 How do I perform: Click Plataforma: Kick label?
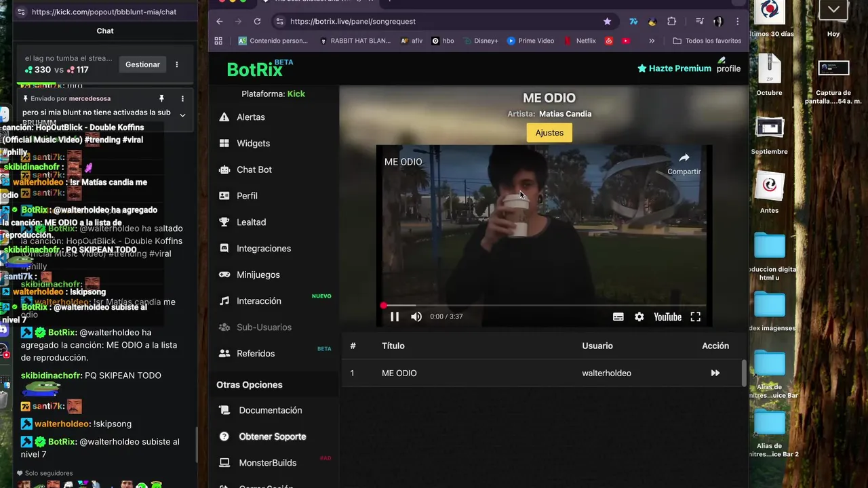(273, 94)
